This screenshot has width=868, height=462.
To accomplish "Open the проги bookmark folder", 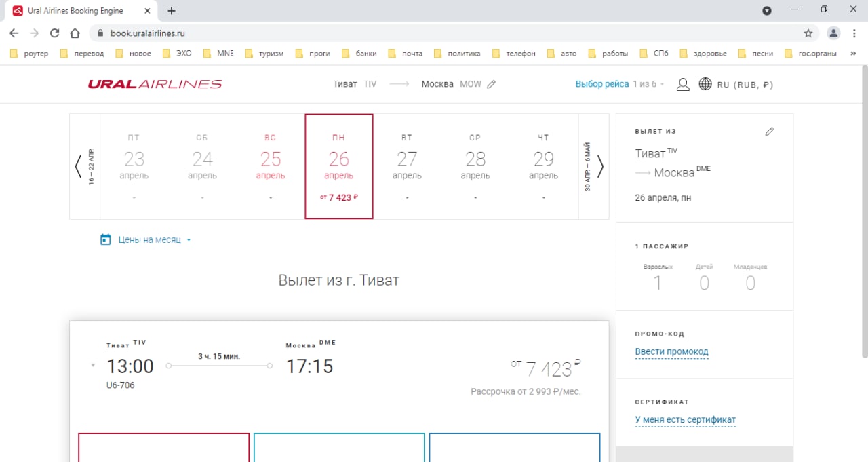I will (312, 54).
